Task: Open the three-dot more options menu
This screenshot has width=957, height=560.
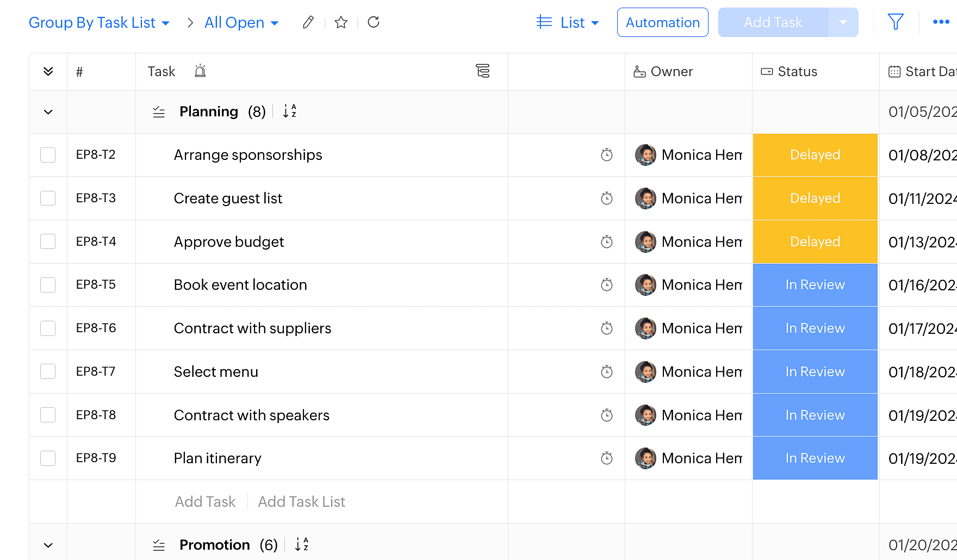Action: [941, 22]
